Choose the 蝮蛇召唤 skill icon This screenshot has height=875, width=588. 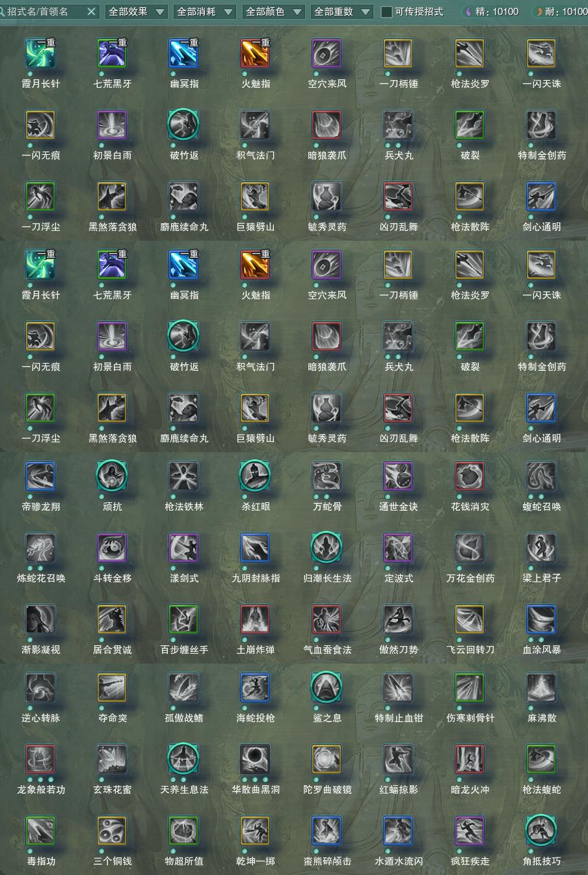pyautogui.click(x=542, y=476)
